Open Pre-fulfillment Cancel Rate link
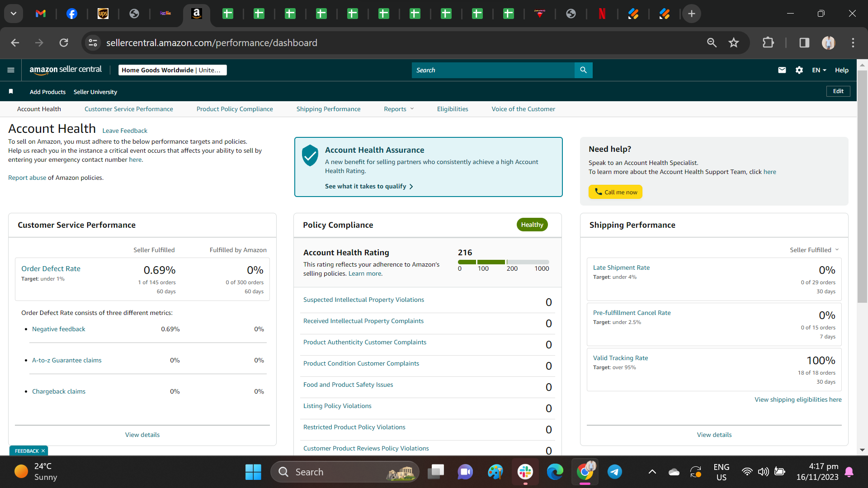The image size is (868, 488). coord(632,313)
